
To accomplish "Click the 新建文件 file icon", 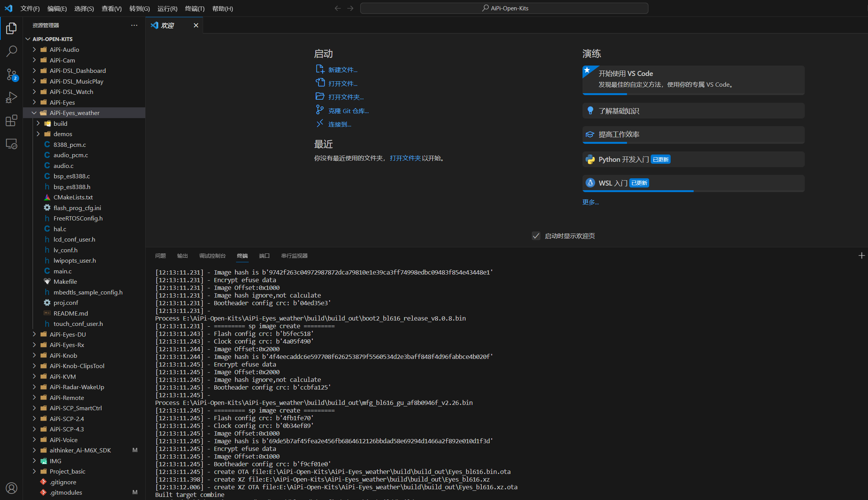I will tap(320, 69).
